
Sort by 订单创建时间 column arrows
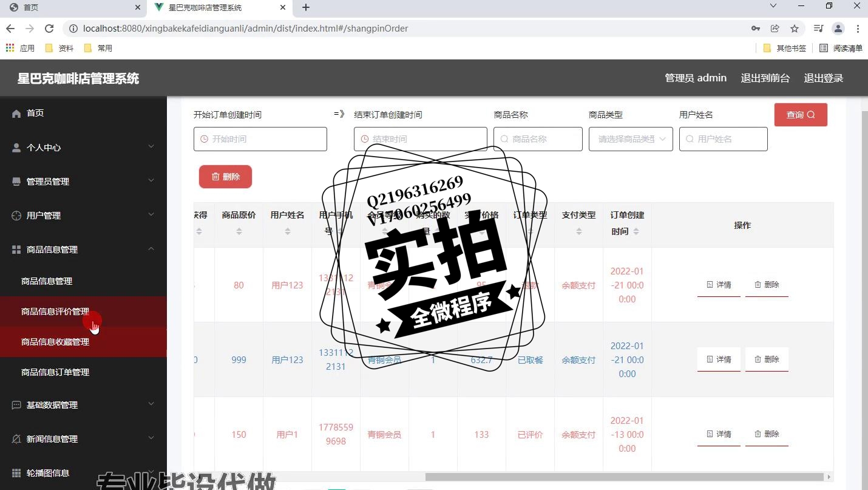click(x=636, y=231)
